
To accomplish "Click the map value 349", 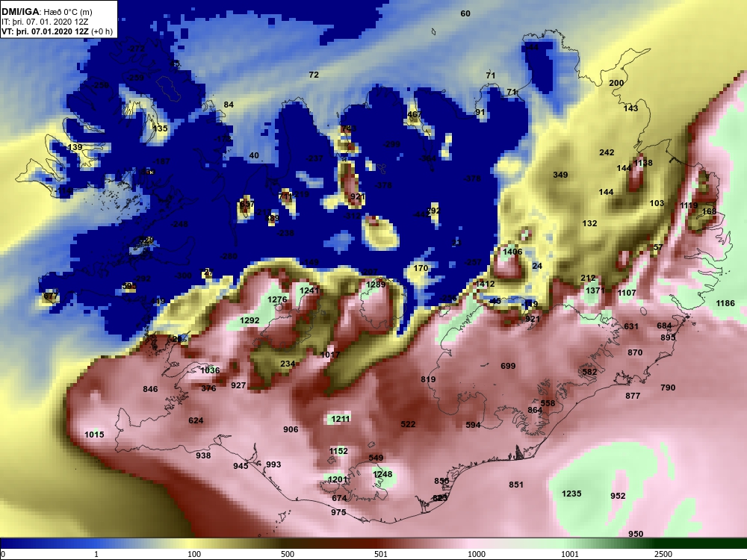I will tap(560, 175).
